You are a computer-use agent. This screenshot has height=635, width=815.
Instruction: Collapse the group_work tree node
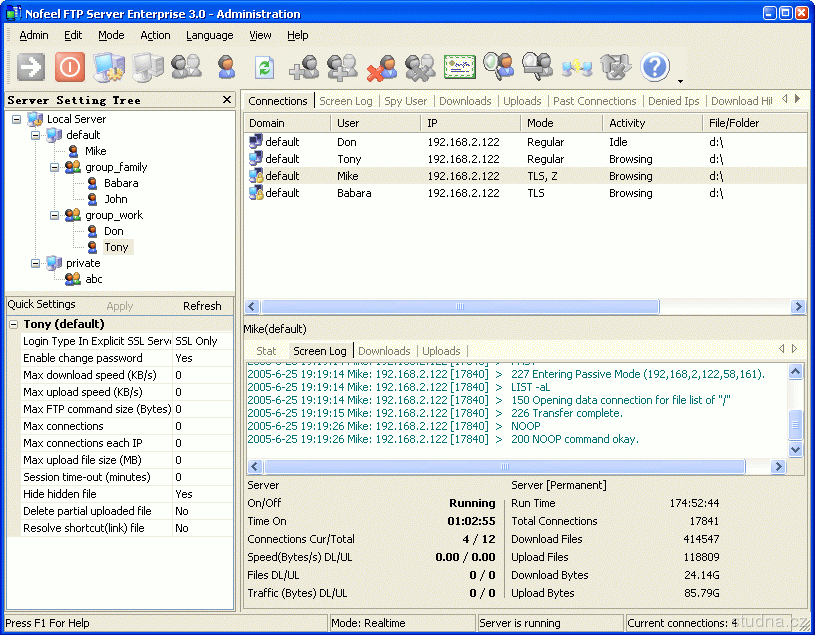tap(53, 215)
